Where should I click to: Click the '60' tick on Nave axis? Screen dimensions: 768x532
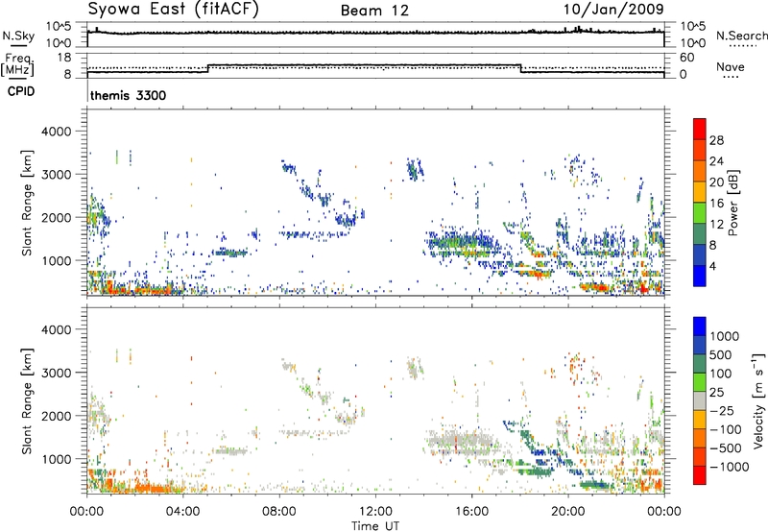coord(686,58)
